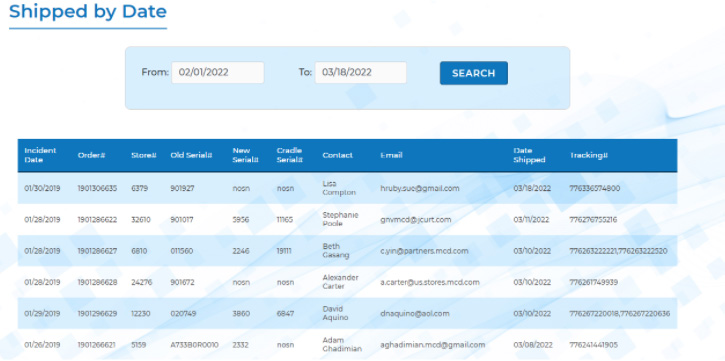Click new serial number 2246
Screen dimensions: 725x361
(x=241, y=251)
